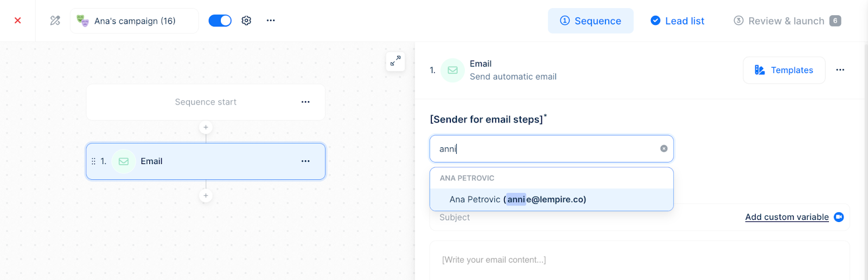Open campaign settings gear icon

coord(246,21)
